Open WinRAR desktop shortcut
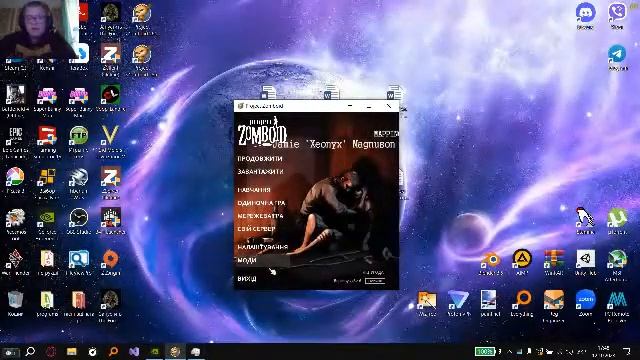640x360 pixels. [x=554, y=263]
